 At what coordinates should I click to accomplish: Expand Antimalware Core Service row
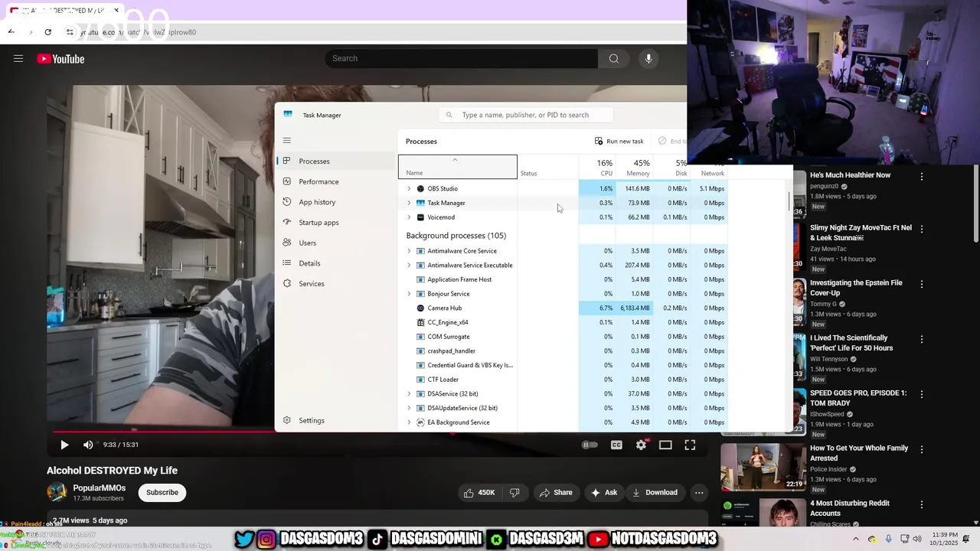[x=409, y=251]
